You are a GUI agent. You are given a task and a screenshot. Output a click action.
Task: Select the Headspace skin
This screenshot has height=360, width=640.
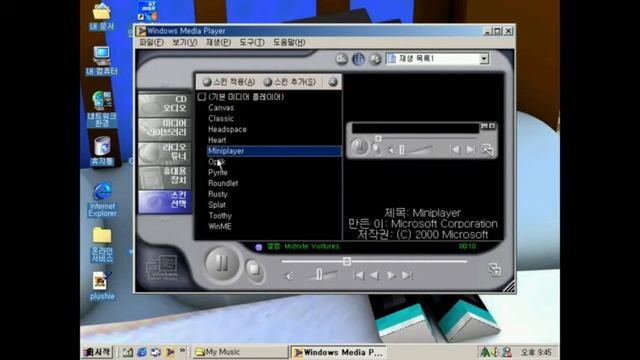[227, 129]
